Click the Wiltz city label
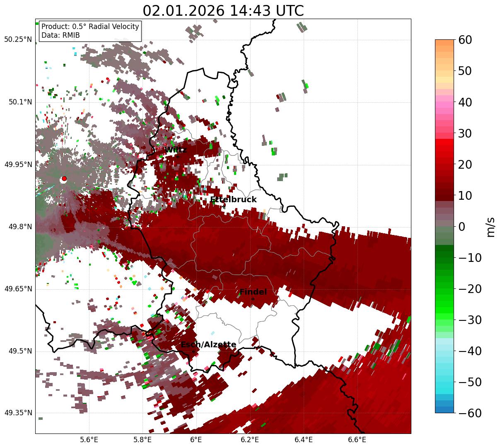Screen dimensions: 500x448 pyautogui.click(x=176, y=150)
